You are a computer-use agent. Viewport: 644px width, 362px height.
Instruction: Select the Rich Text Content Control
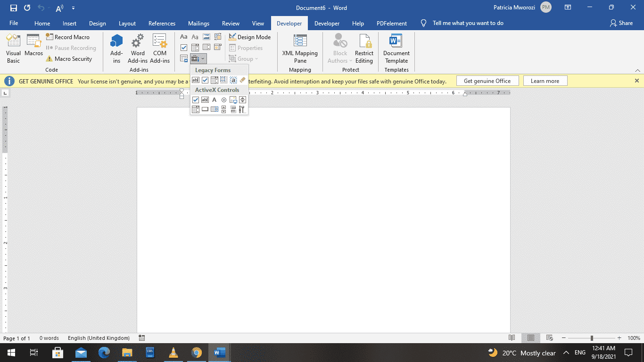[x=184, y=36]
